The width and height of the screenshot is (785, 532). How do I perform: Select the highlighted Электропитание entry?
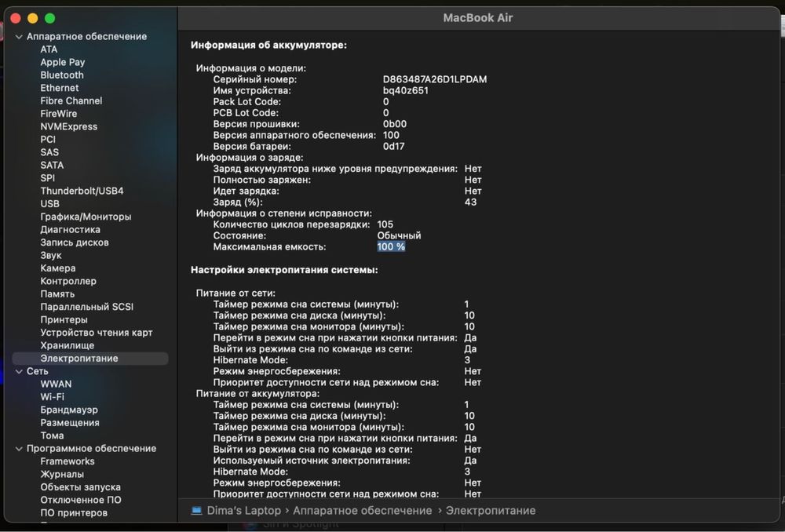(x=90, y=359)
